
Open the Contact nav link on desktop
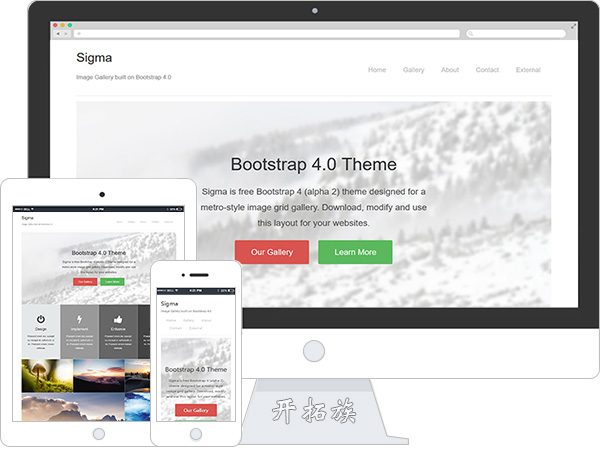(487, 70)
